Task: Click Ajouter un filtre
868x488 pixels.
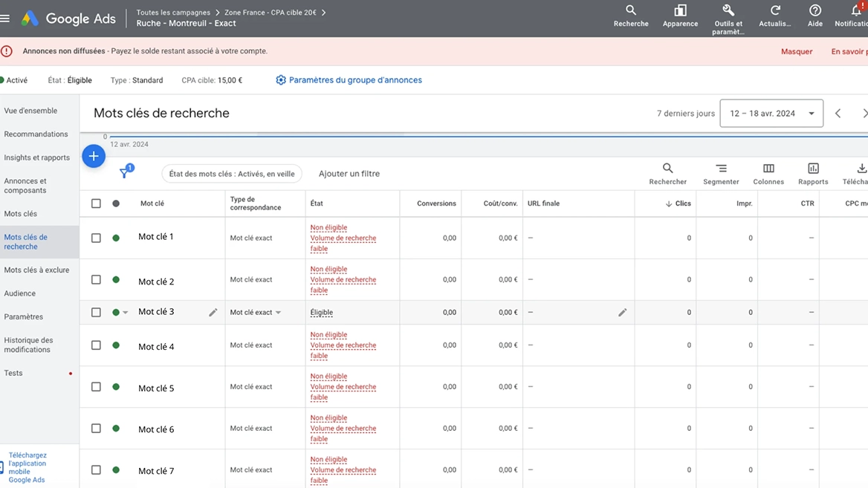Action: click(x=349, y=174)
